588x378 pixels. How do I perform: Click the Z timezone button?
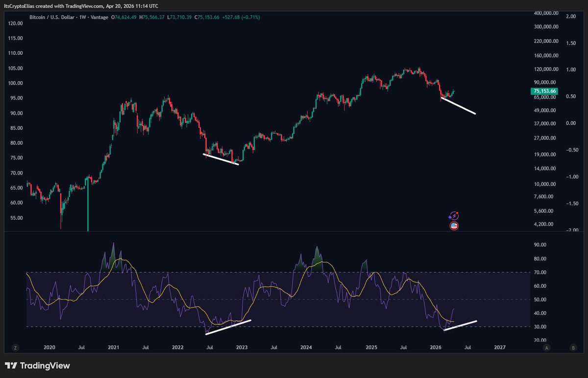point(16,348)
